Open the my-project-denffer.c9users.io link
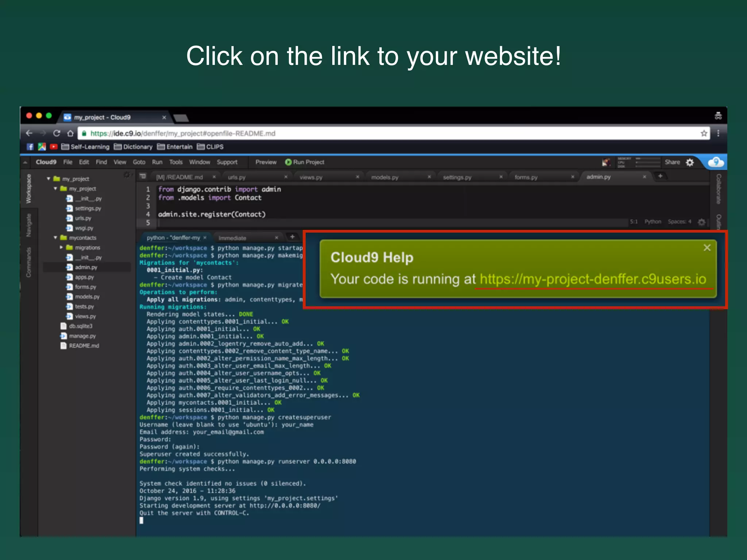The height and width of the screenshot is (560, 747). tap(593, 279)
